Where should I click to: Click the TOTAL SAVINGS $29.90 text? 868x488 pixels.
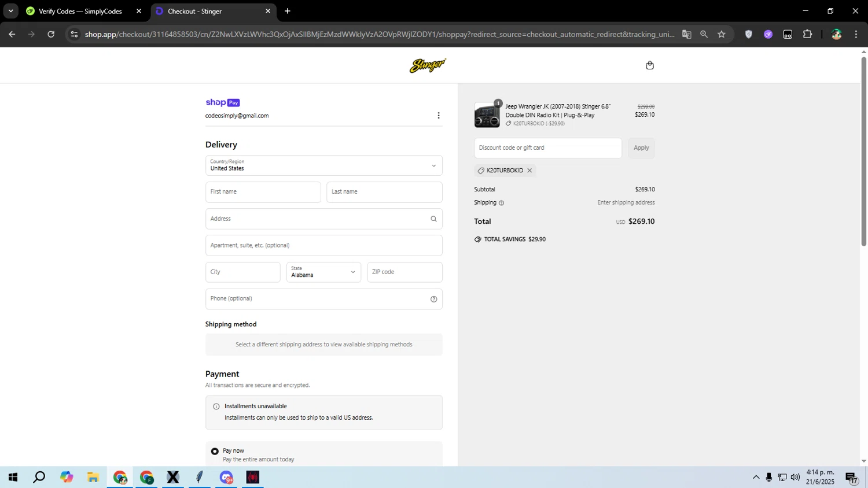click(x=515, y=239)
